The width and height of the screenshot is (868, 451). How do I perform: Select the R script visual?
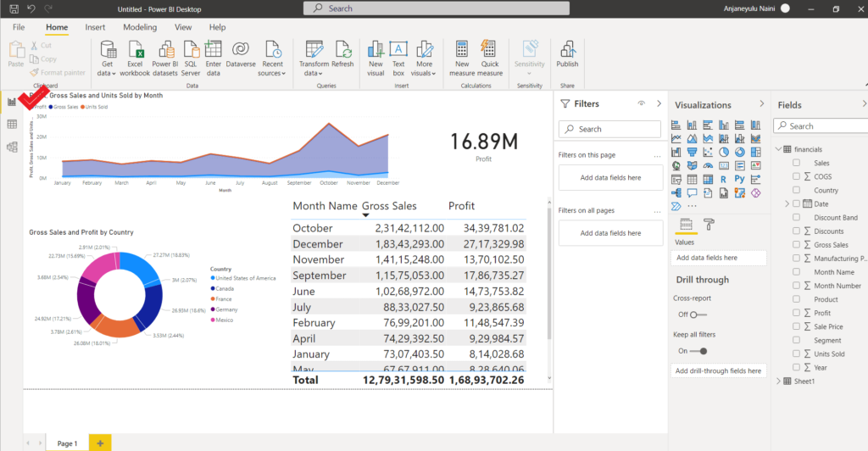(724, 179)
